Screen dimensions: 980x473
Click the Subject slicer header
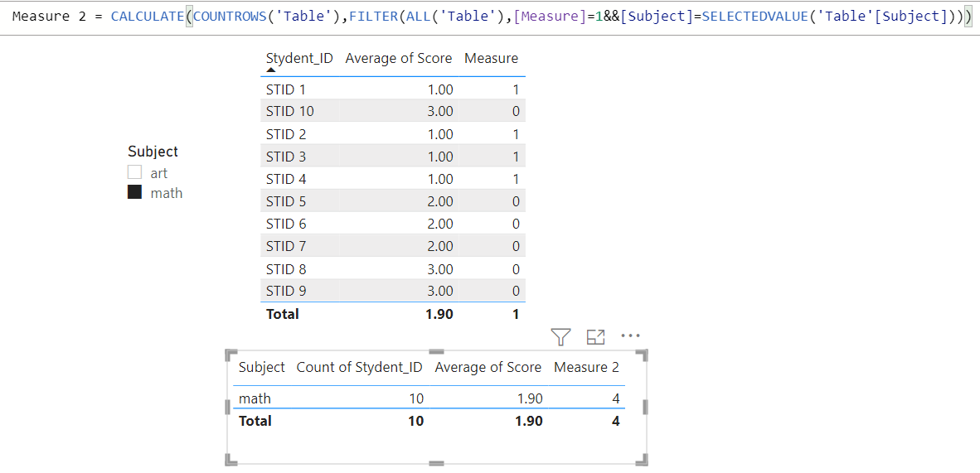point(153,152)
